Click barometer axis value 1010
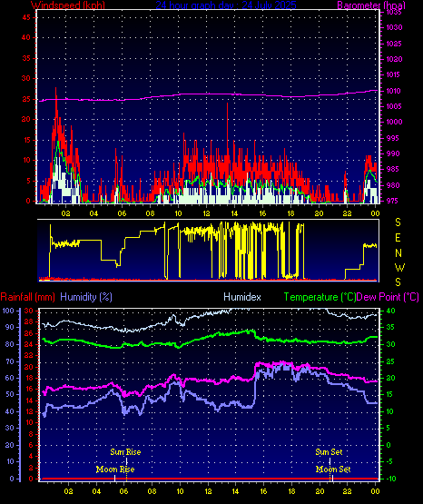This screenshot has height=504, width=423. coord(394,91)
